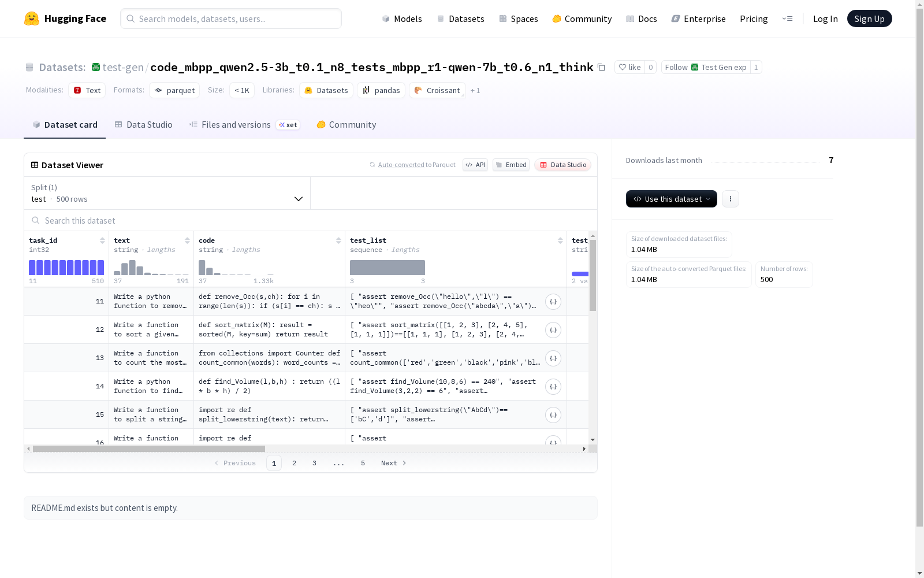Click the test-gen organization link
Image resolution: width=924 pixels, height=578 pixels.
click(x=123, y=67)
